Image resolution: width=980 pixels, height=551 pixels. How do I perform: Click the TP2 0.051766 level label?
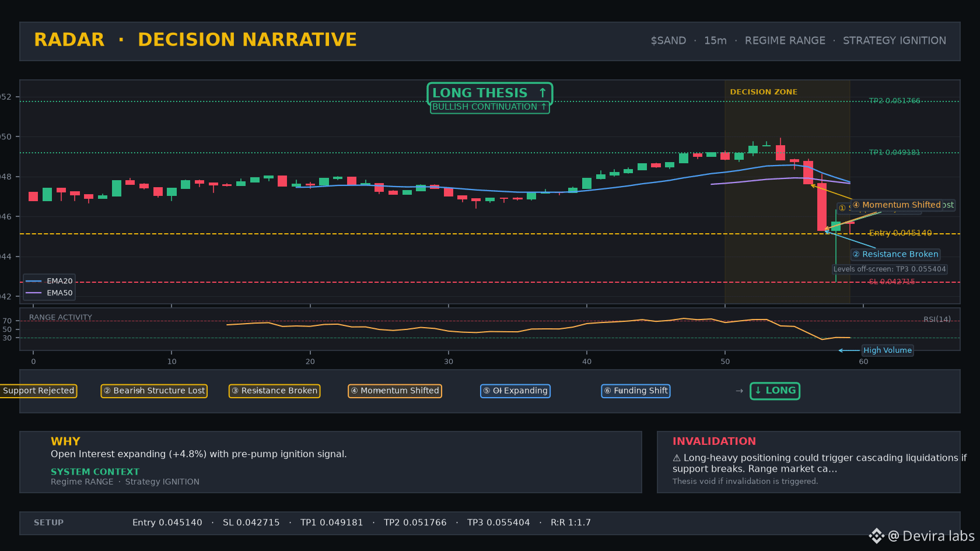(894, 101)
